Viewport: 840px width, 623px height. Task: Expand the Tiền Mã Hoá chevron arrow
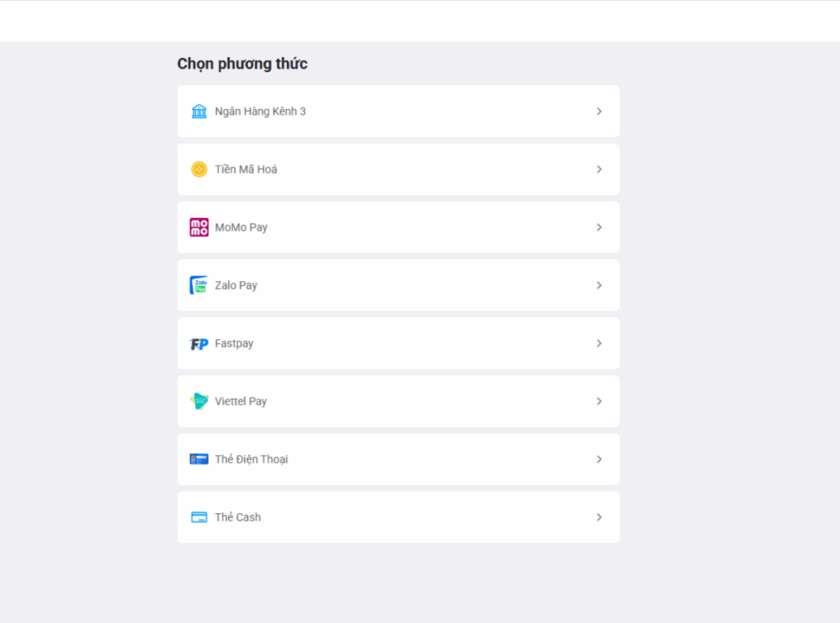click(x=599, y=169)
